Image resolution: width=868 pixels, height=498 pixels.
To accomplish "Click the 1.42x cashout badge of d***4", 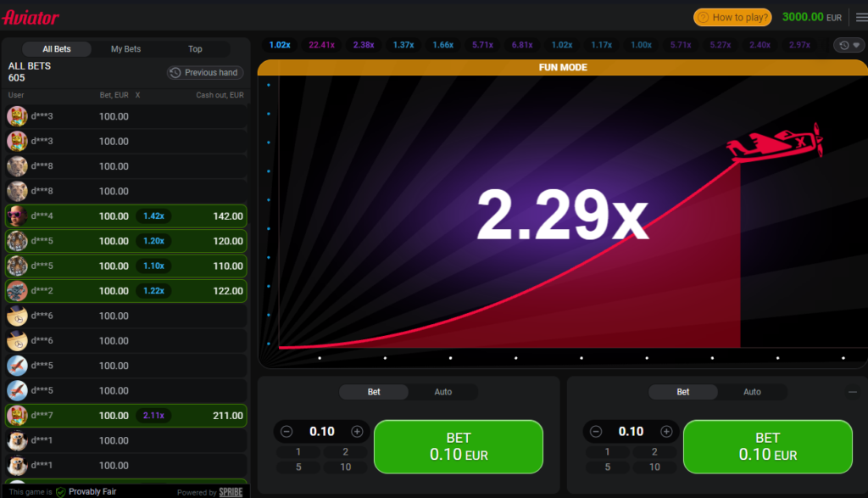I will (x=154, y=216).
